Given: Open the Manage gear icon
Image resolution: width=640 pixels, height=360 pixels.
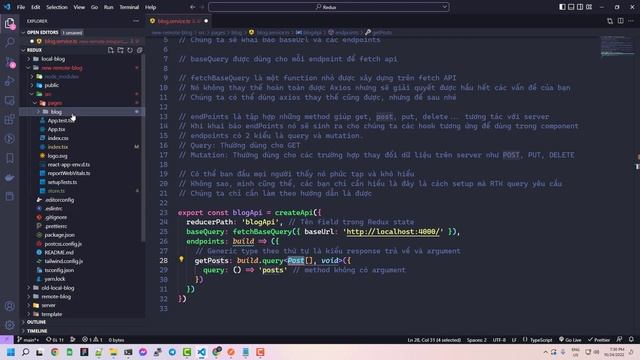Looking at the screenshot, I should click(x=10, y=325).
